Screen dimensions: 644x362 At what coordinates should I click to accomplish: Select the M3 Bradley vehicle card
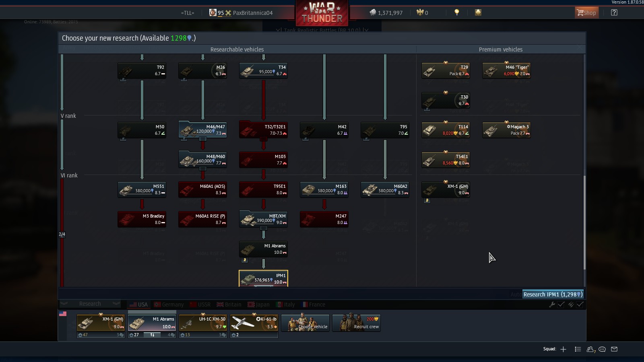coord(142,220)
